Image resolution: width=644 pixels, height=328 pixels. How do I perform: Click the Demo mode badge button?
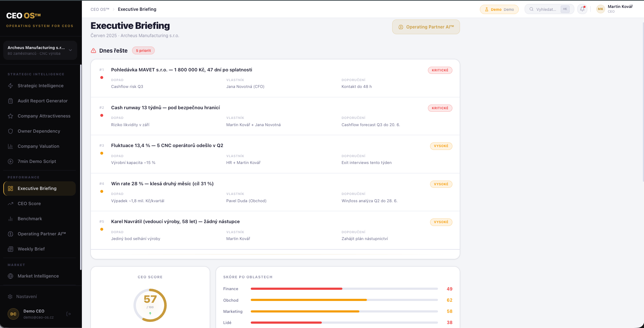point(499,9)
